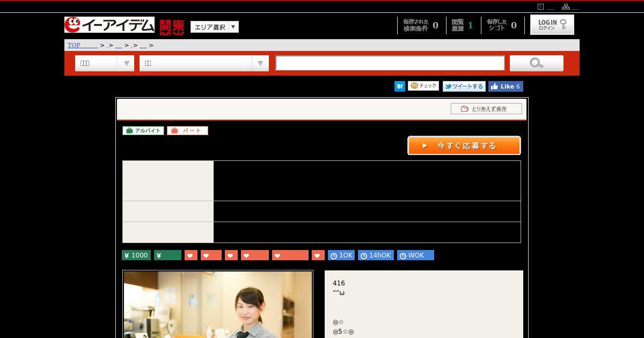
Task: Click 今すぐ応募する apply button
Action: 464,145
